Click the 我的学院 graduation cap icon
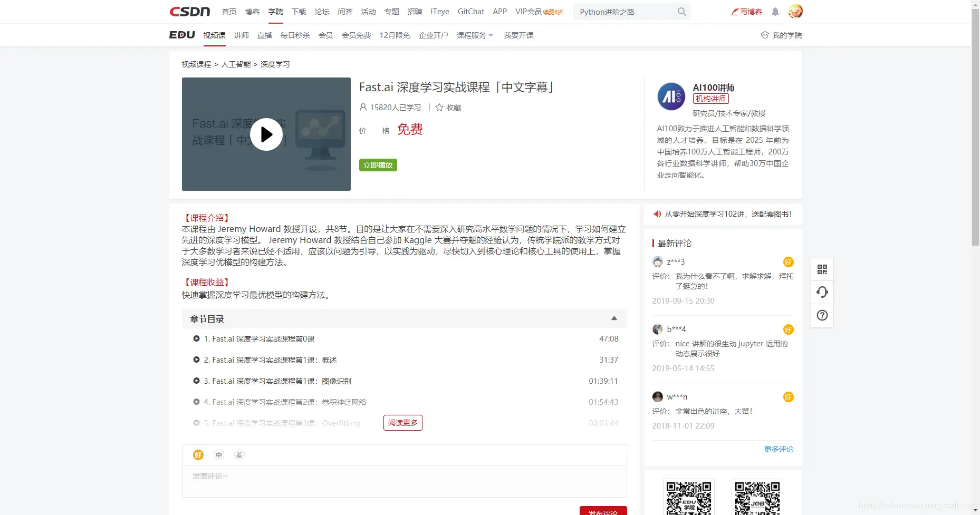This screenshot has height=515, width=980. [x=765, y=35]
